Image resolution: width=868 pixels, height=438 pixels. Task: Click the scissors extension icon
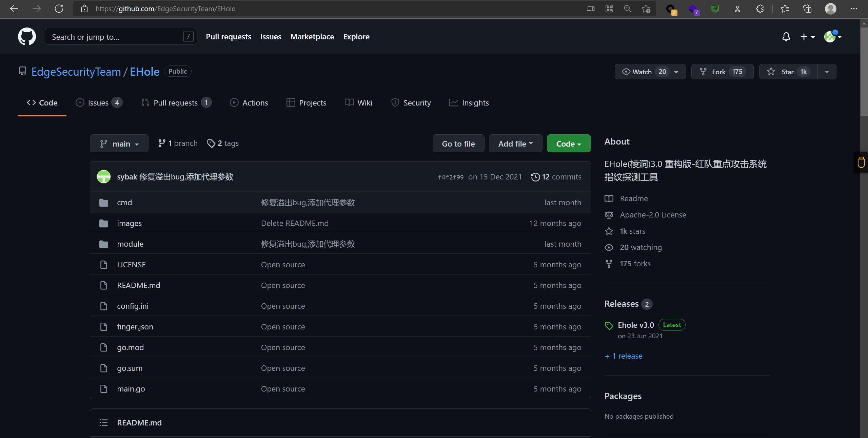point(737,9)
